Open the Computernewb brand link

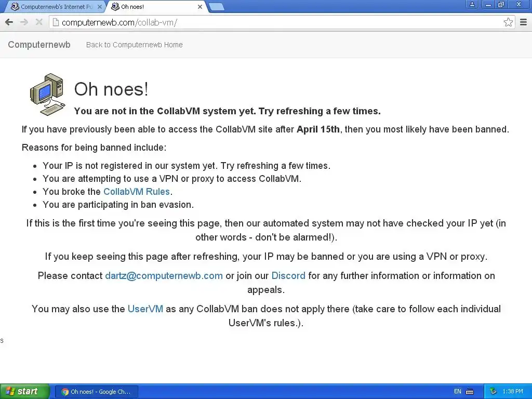(x=39, y=45)
